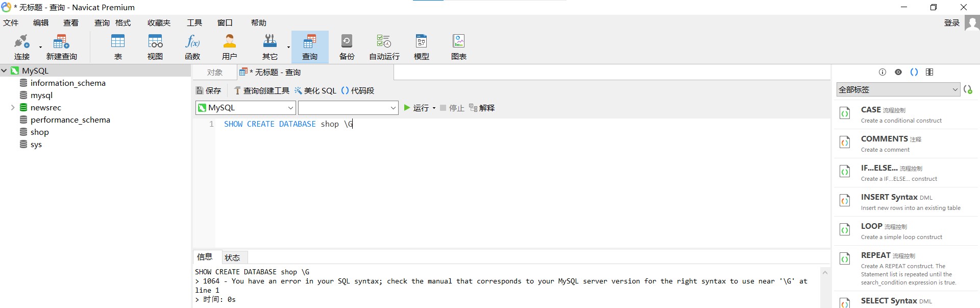Open the View (视图) objects
Screen dimensions: 980x308
[155, 47]
